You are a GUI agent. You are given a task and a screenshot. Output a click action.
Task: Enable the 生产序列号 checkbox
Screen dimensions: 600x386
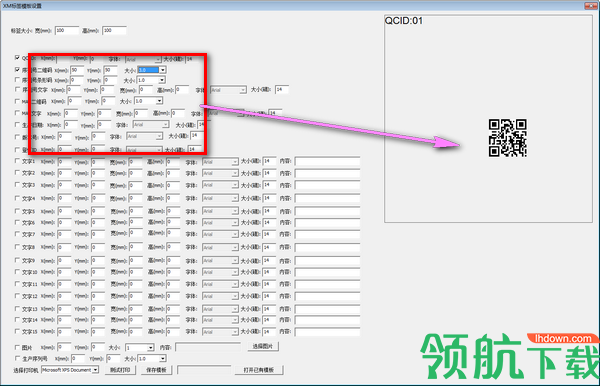[17, 358]
